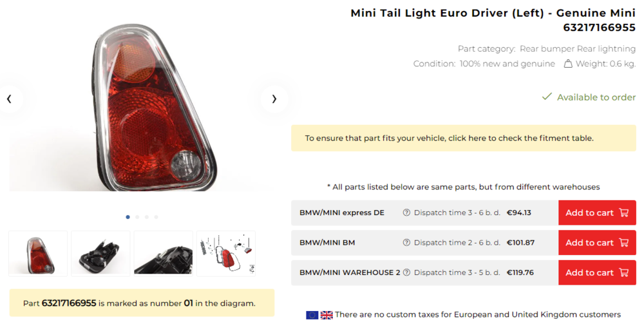Click the next image arrow
The width and height of the screenshot is (644, 331).
(x=274, y=99)
